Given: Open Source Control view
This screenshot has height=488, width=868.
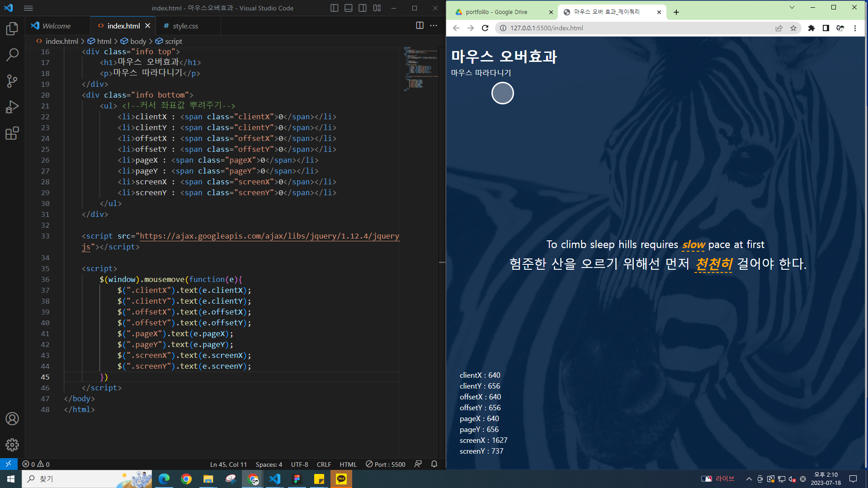Looking at the screenshot, I should click(12, 81).
